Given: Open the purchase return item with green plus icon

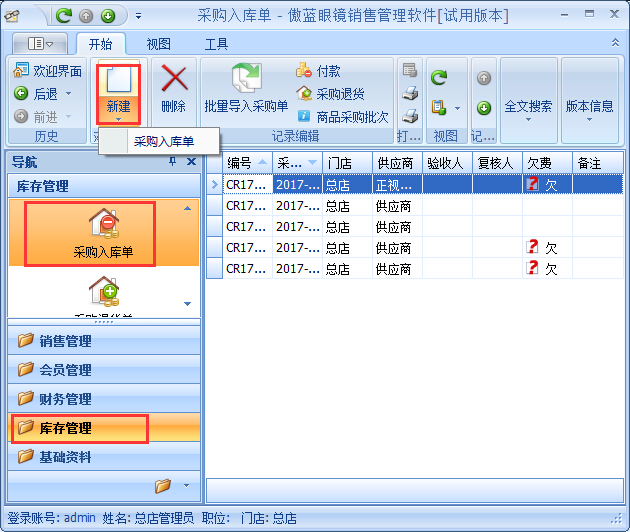Looking at the screenshot, I should (x=104, y=295).
